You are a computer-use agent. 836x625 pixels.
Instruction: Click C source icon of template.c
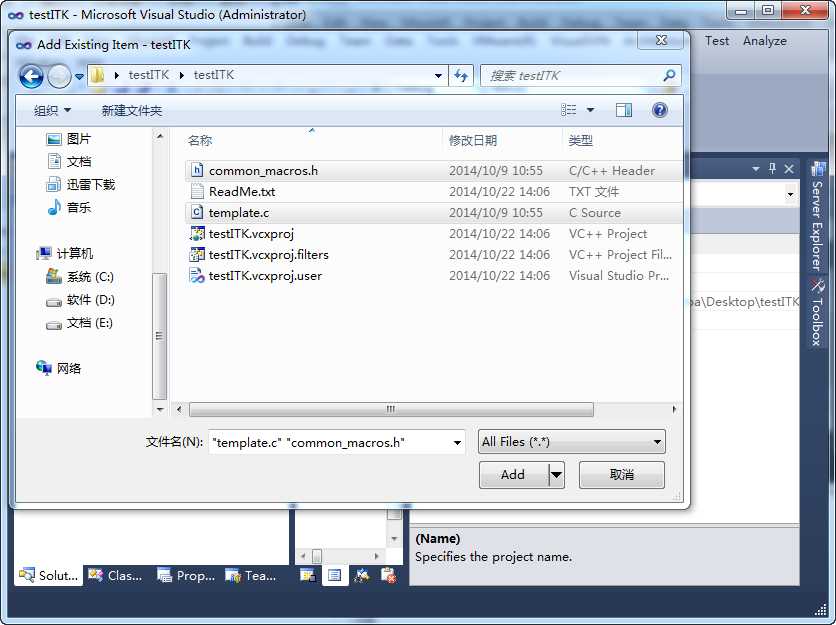click(x=197, y=212)
